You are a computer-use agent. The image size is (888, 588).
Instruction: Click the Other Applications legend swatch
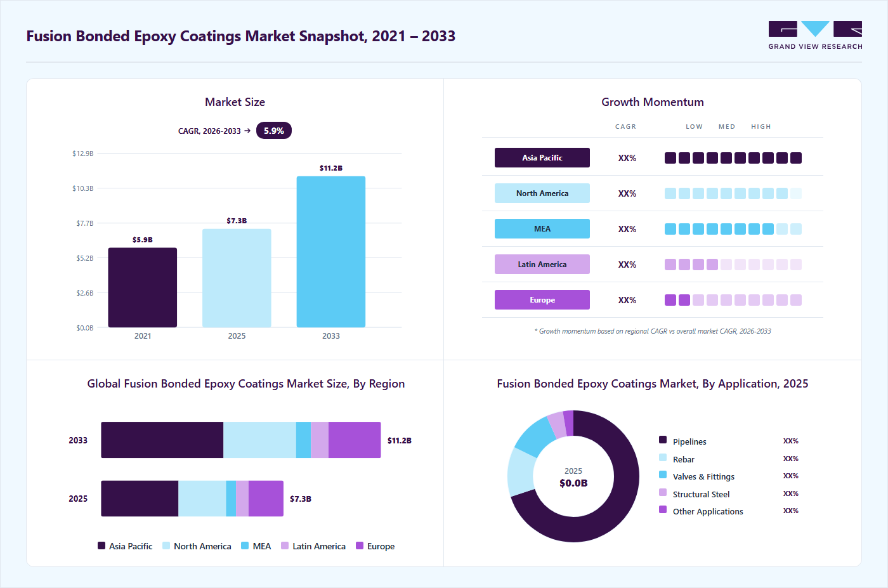point(663,509)
